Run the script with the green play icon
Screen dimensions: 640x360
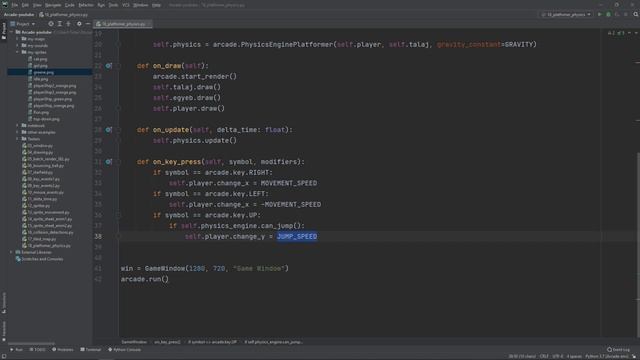click(x=600, y=14)
